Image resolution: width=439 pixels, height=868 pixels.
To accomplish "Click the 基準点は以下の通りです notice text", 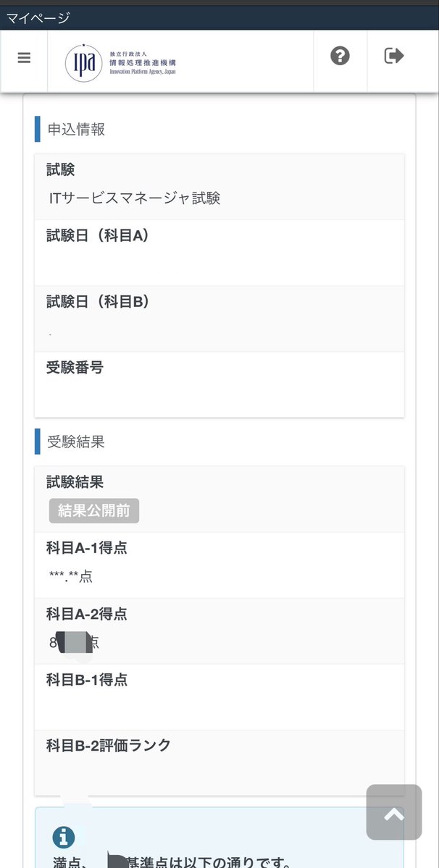I will click(x=209, y=862).
